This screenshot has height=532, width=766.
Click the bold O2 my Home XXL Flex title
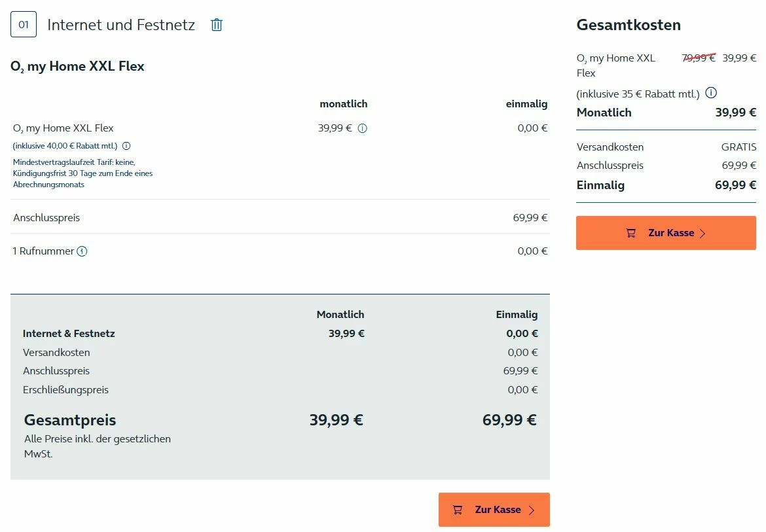coord(77,66)
